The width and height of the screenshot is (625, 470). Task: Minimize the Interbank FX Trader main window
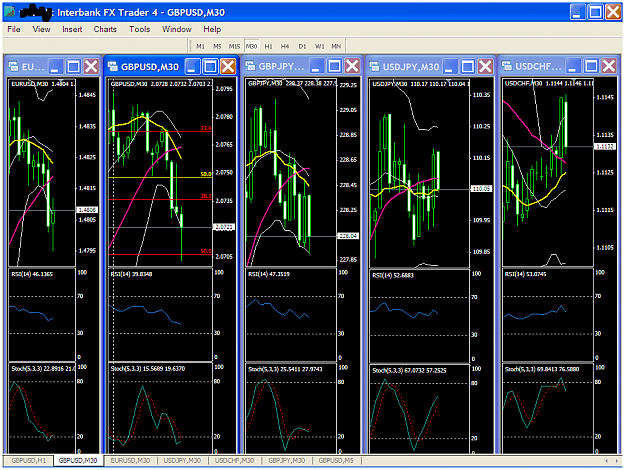click(578, 12)
